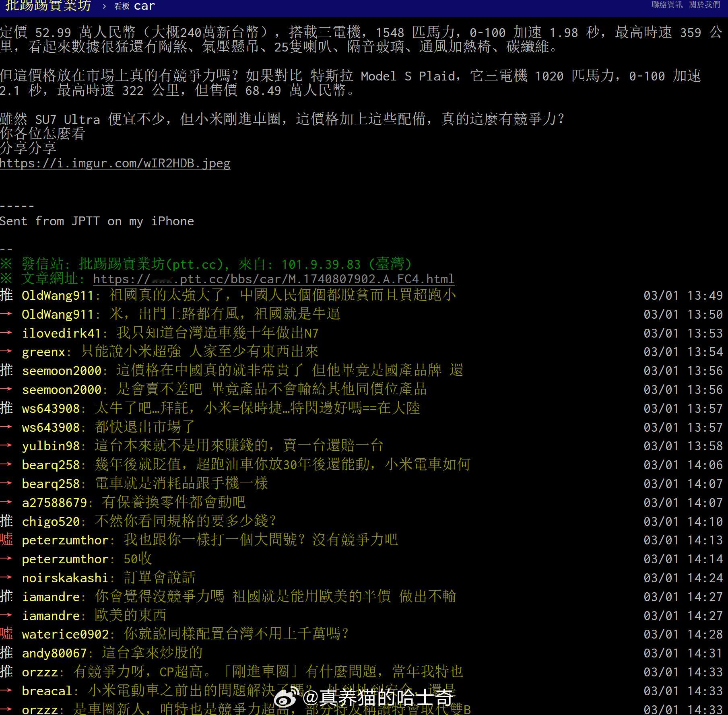
Task: Click username a27588679
Action: click(x=54, y=503)
